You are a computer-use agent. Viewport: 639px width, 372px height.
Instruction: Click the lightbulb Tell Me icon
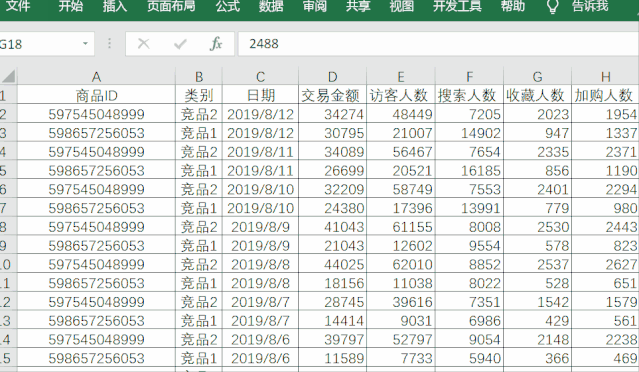pyautogui.click(x=552, y=7)
